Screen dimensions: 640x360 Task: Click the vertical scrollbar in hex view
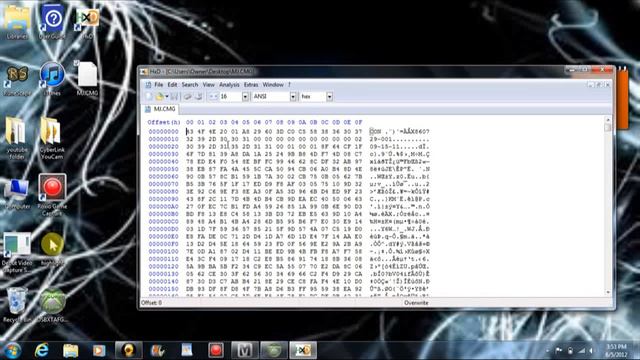pos(608,206)
